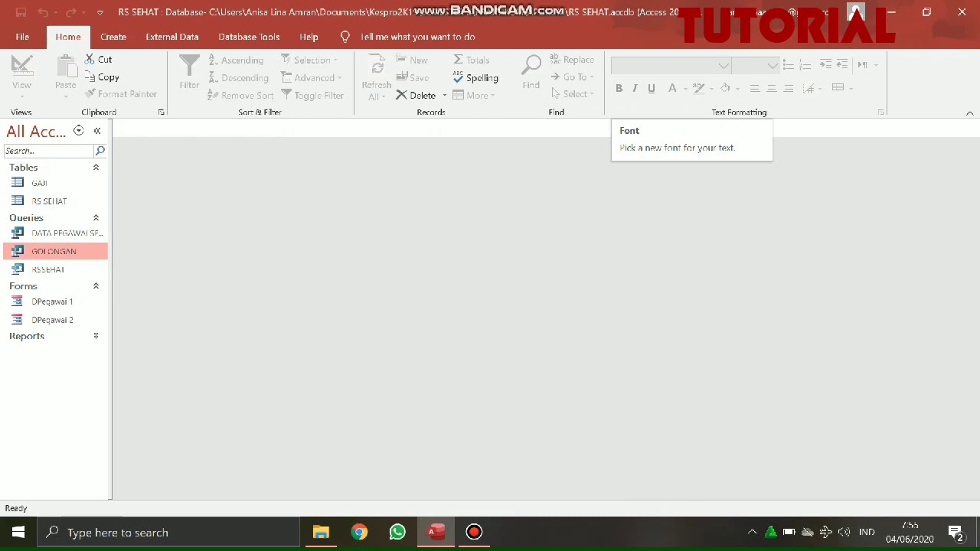Viewport: 980px width, 551px height.
Task: Select the RS SEHAT table
Action: pyautogui.click(x=55, y=201)
